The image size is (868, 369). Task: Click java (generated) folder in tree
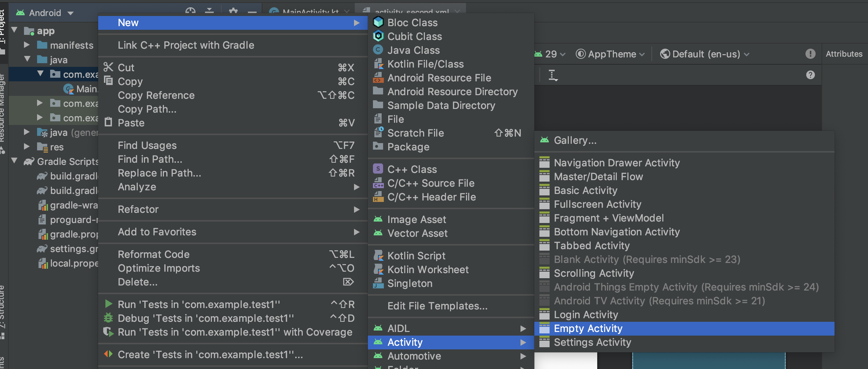(68, 133)
